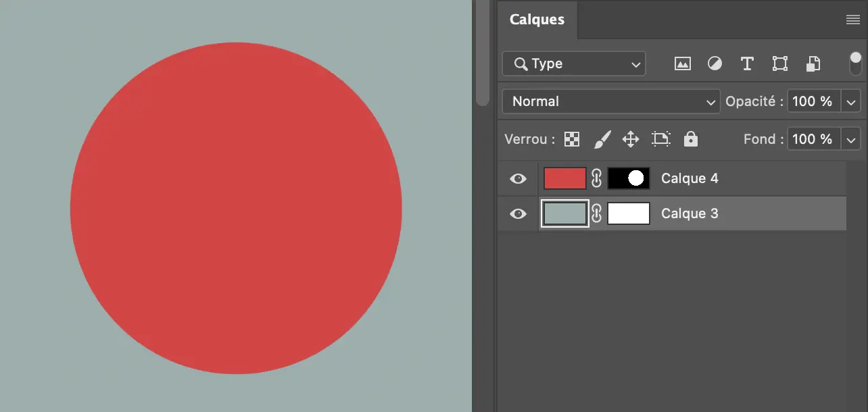Open the Calques panel hamburger menu
868x412 pixels.
coord(853,20)
